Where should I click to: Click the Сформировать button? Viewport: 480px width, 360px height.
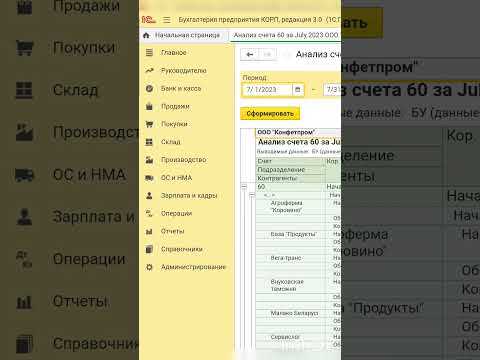tap(270, 113)
